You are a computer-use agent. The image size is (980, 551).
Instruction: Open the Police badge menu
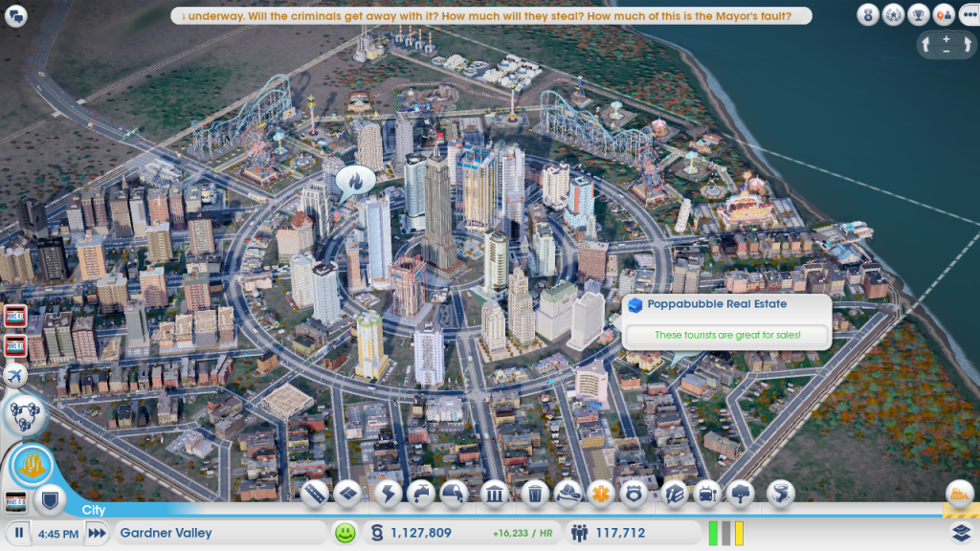634,495
